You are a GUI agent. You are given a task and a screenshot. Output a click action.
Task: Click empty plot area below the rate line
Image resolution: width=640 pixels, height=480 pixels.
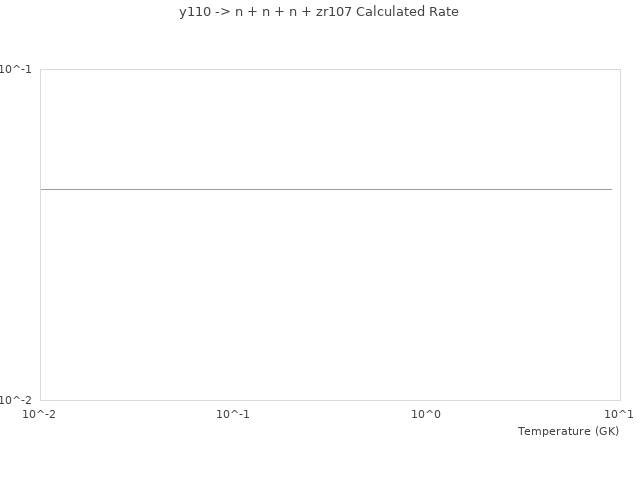click(x=330, y=300)
